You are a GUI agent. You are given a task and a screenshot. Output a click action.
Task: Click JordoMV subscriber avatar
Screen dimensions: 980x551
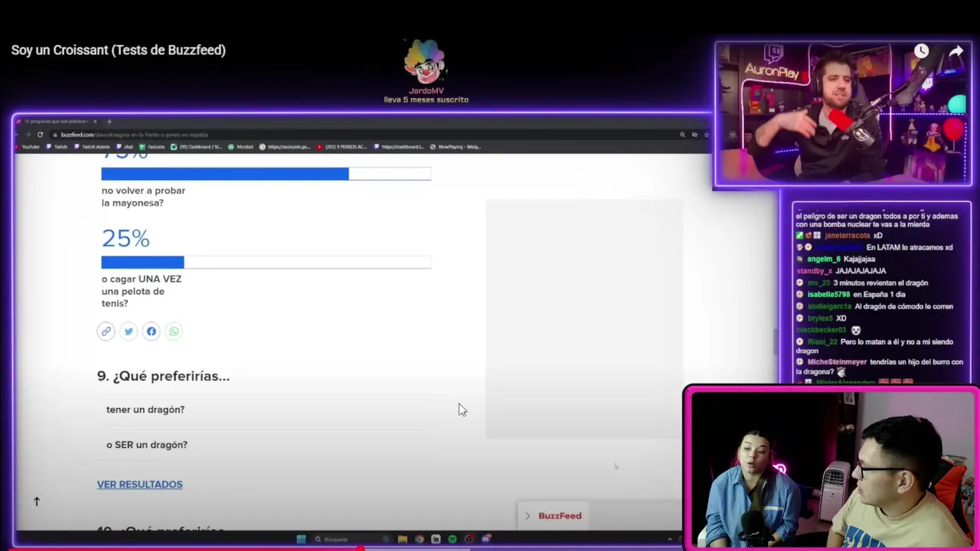(426, 63)
